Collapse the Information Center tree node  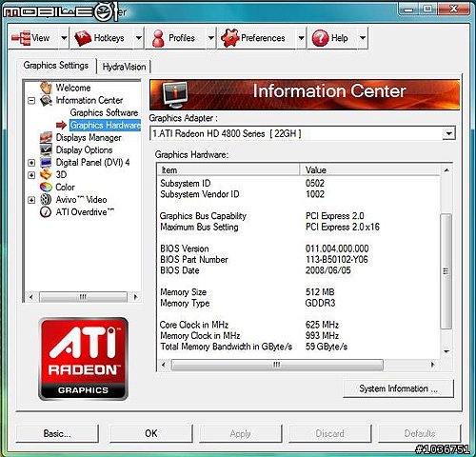click(31, 101)
